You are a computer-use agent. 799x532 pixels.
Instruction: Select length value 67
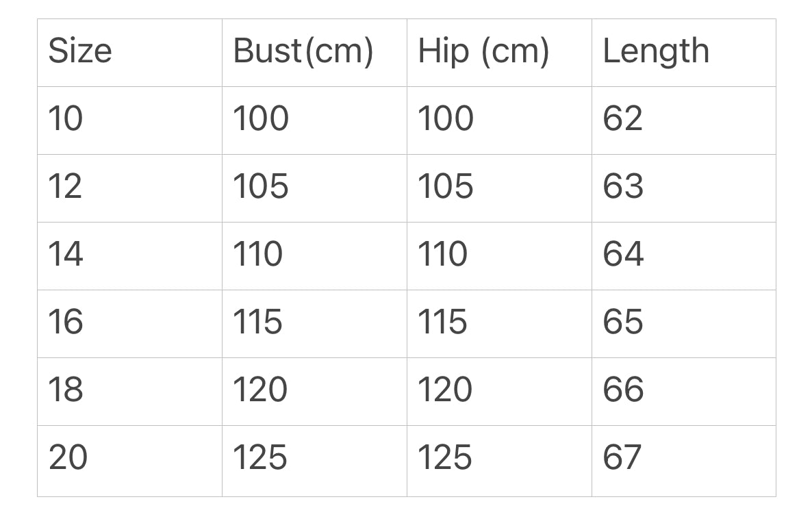(x=684, y=461)
